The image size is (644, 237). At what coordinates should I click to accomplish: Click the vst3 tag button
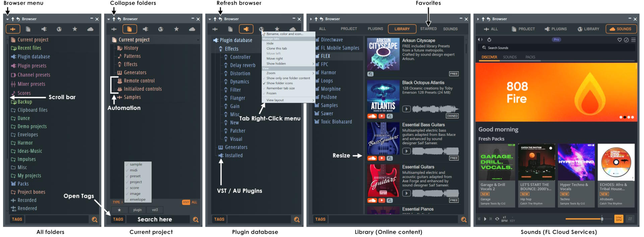click(x=155, y=210)
